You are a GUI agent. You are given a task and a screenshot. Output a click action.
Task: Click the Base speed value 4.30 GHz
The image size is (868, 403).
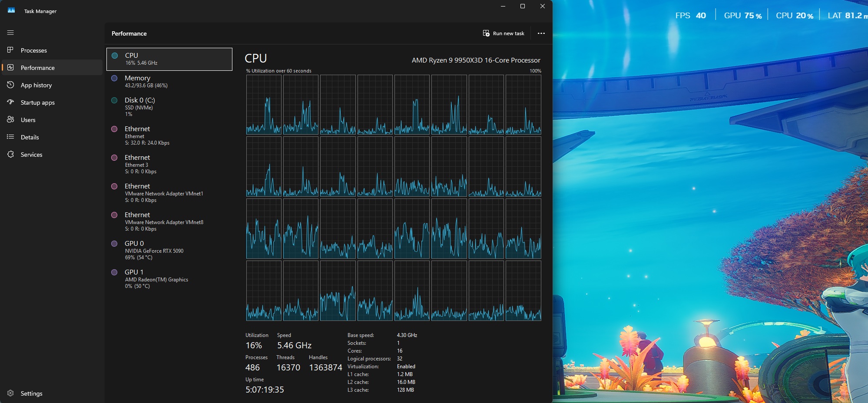pyautogui.click(x=407, y=335)
